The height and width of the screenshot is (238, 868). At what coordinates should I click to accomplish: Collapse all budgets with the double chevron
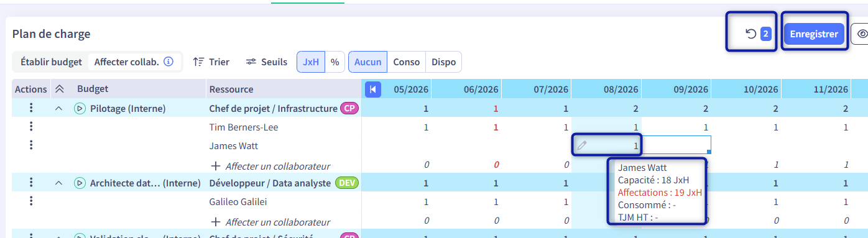tap(59, 89)
